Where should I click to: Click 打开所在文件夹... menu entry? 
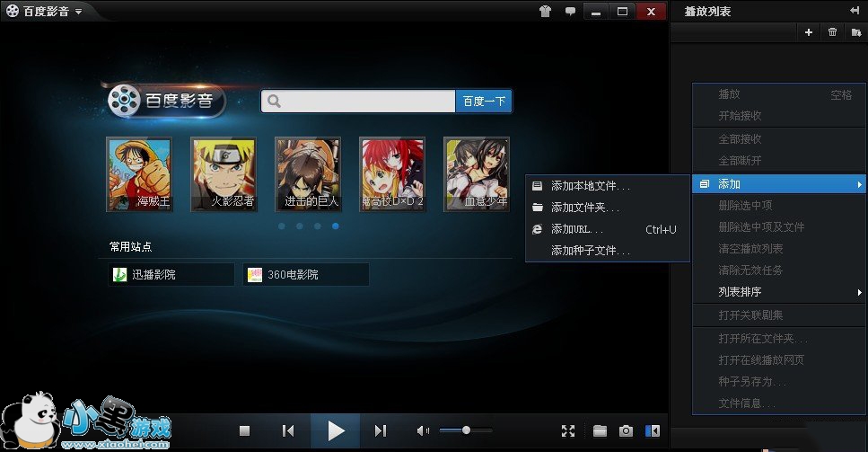(x=779, y=339)
